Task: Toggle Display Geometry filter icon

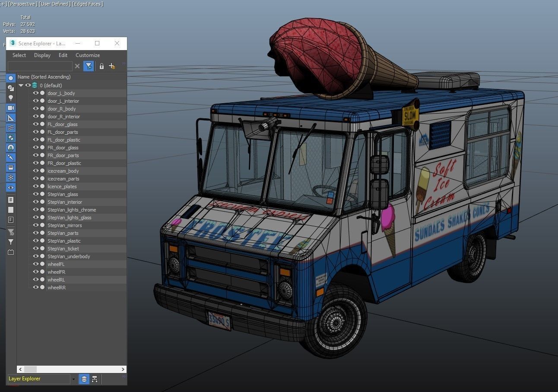Action: (x=11, y=78)
